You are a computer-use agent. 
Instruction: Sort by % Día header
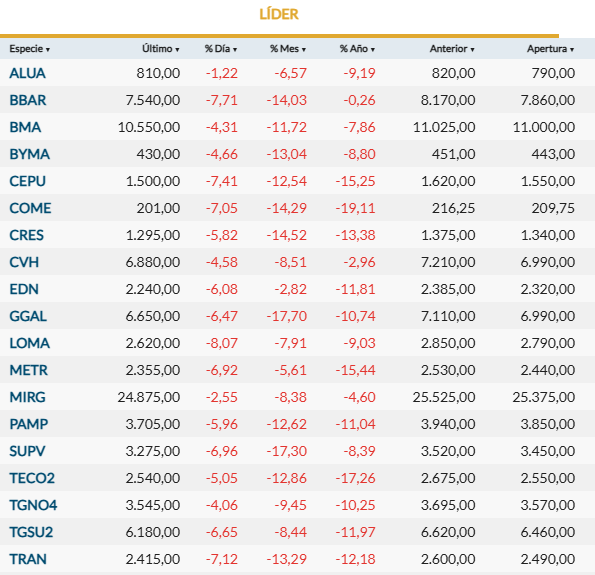[221, 49]
